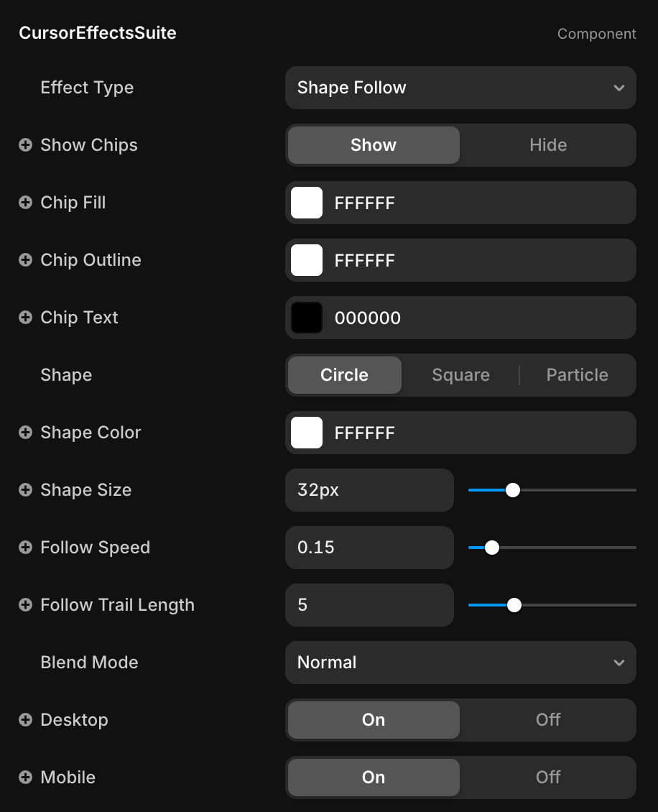The image size is (658, 812).
Task: Click the plus icon beside Show Chips
Action: point(26,145)
